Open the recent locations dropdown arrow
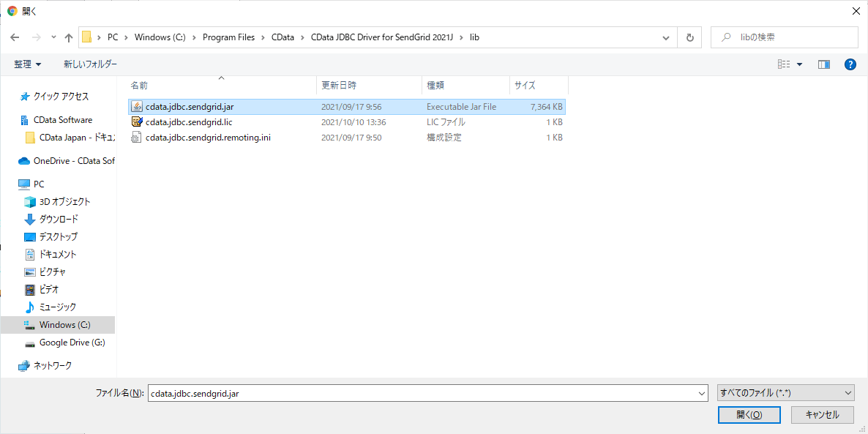Screen dimensions: 868x434 (53, 37)
